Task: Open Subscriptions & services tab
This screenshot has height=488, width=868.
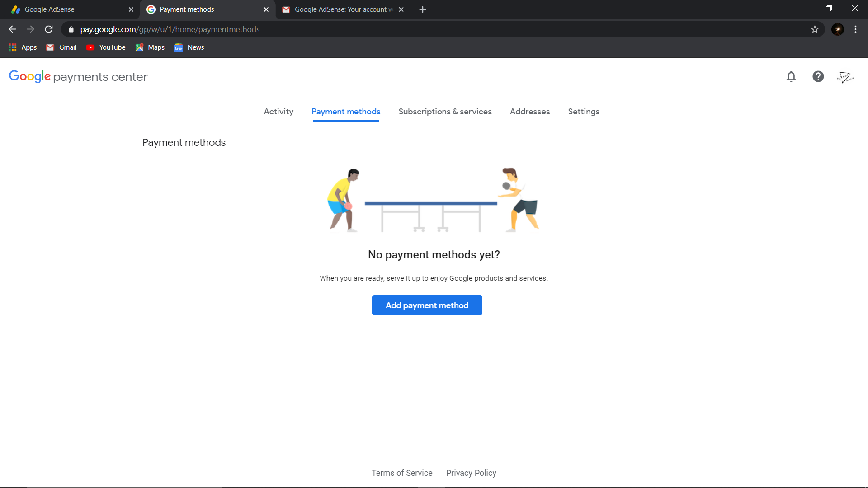Action: click(x=445, y=112)
